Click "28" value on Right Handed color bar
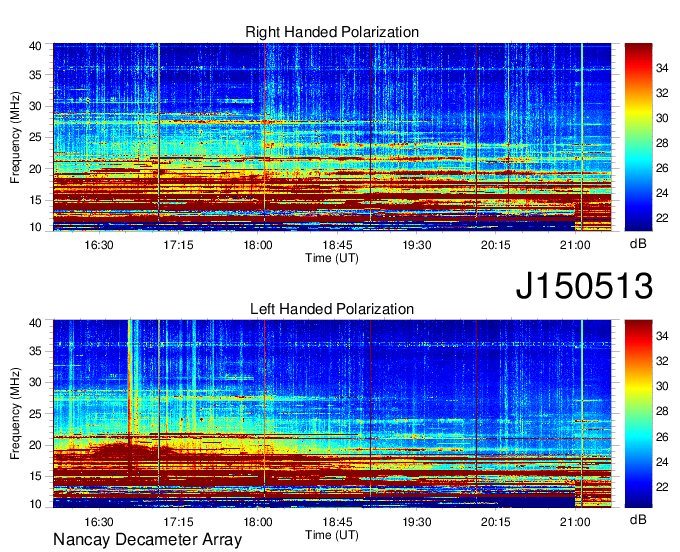 (x=662, y=144)
